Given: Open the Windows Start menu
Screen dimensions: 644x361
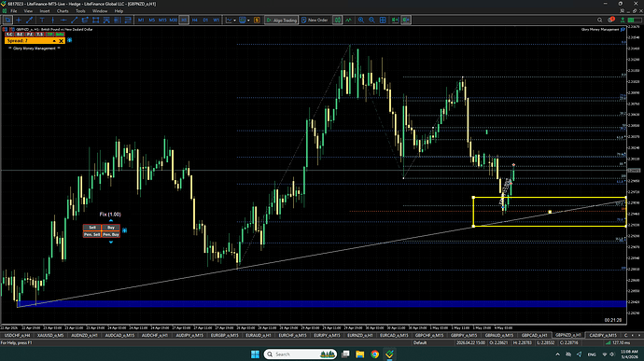Looking at the screenshot, I should pyautogui.click(x=255, y=354).
